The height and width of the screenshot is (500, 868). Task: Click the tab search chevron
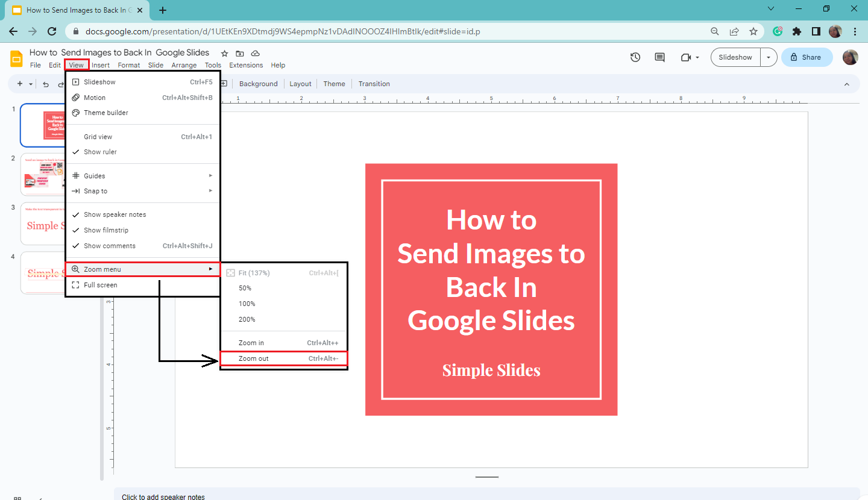771,8
